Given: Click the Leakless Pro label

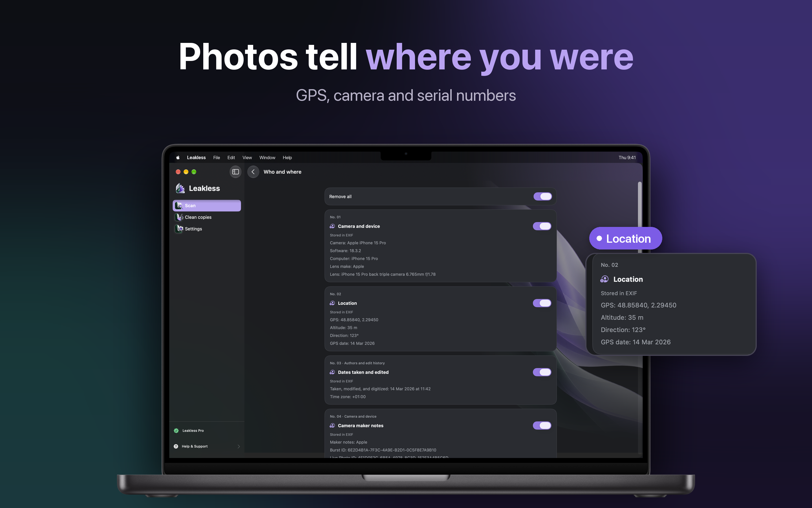Looking at the screenshot, I should [x=193, y=430].
